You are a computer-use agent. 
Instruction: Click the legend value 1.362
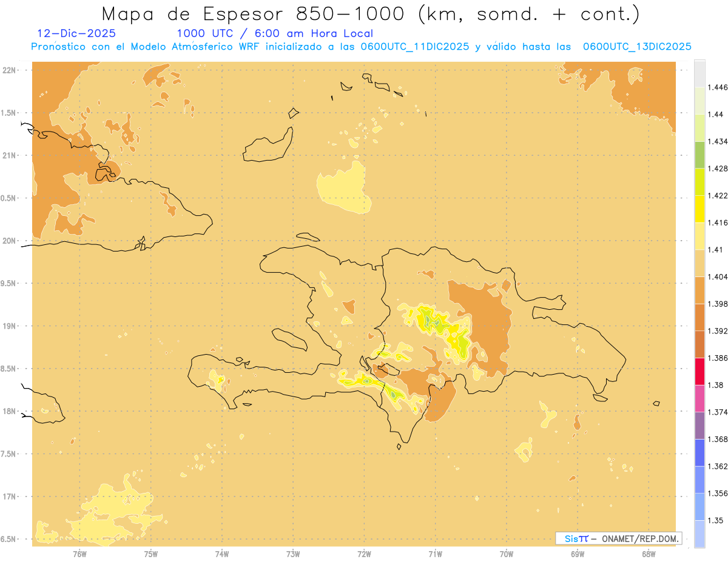coord(718,466)
